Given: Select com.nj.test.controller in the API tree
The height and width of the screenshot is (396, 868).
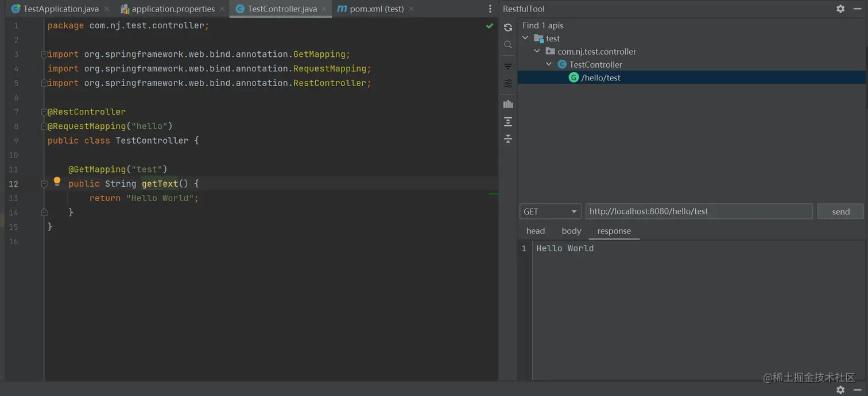Looking at the screenshot, I should (596, 51).
